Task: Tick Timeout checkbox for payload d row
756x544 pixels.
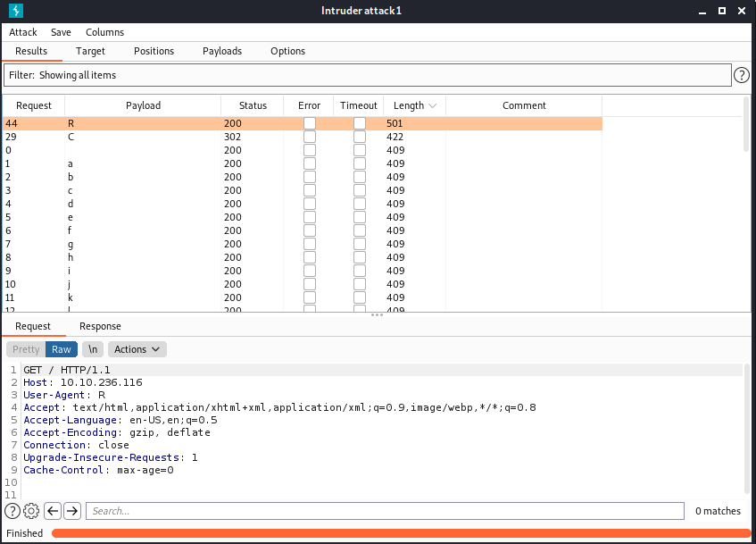Action: 359,204
